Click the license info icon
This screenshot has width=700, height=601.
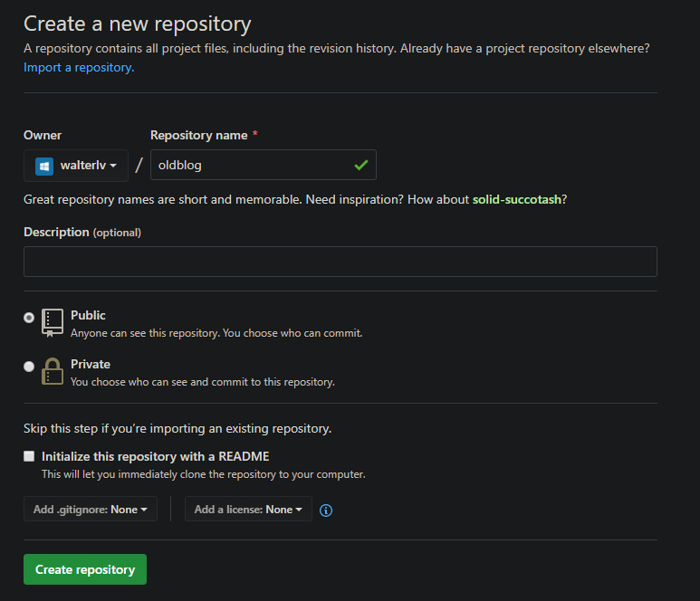click(x=326, y=510)
